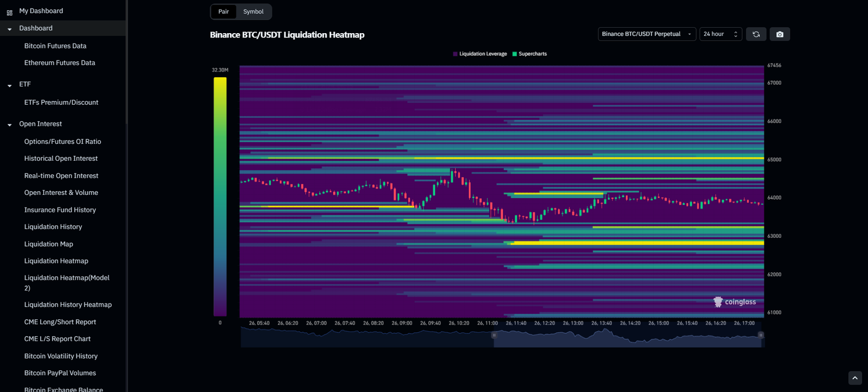Image resolution: width=868 pixels, height=392 pixels.
Task: Open the 24 hour time range selector
Action: point(720,34)
